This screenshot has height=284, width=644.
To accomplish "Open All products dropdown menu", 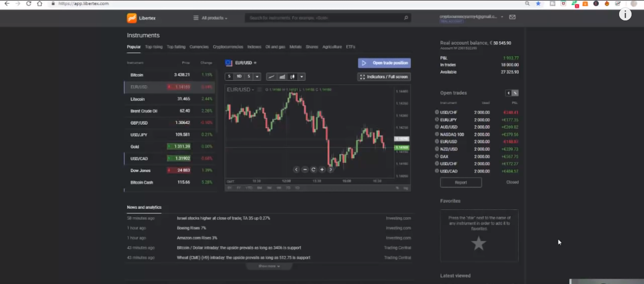I will pyautogui.click(x=211, y=18).
